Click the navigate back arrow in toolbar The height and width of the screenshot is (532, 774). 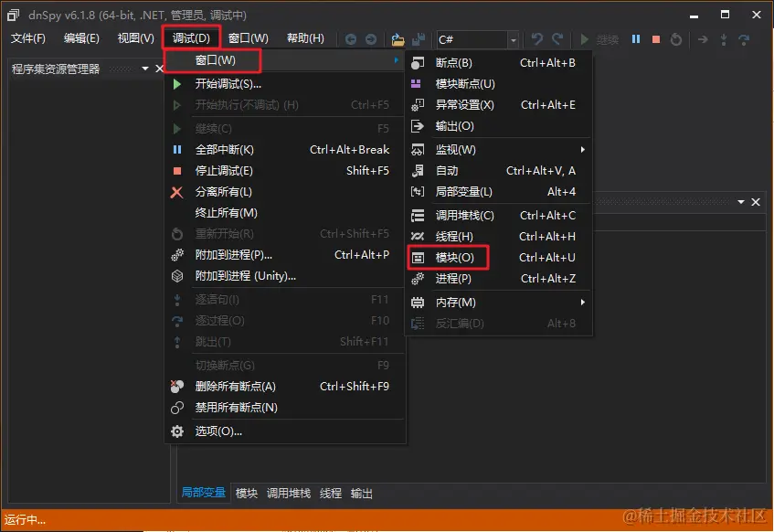tap(351, 39)
